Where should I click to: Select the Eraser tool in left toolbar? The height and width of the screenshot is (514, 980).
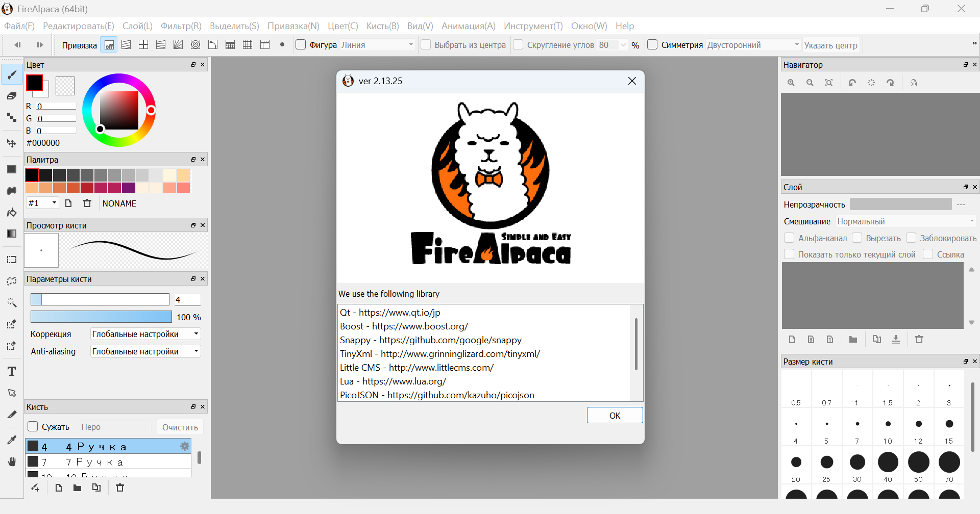click(x=12, y=96)
